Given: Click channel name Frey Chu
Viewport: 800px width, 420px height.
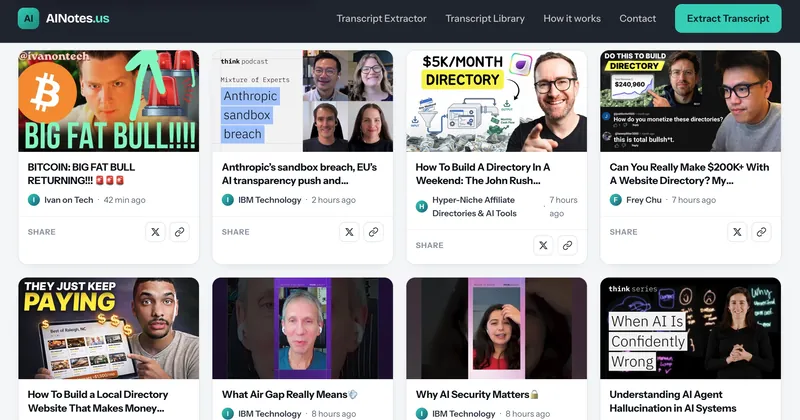Looking at the screenshot, I should (644, 200).
